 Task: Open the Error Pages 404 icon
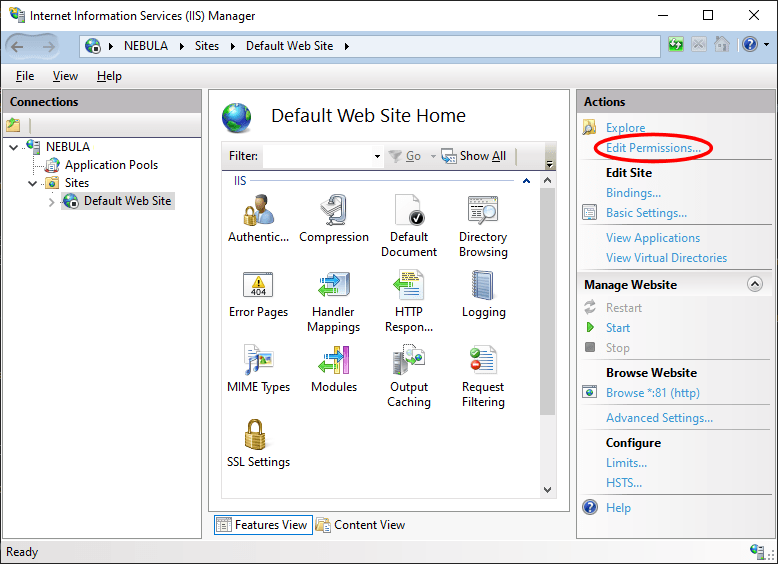tap(258, 285)
